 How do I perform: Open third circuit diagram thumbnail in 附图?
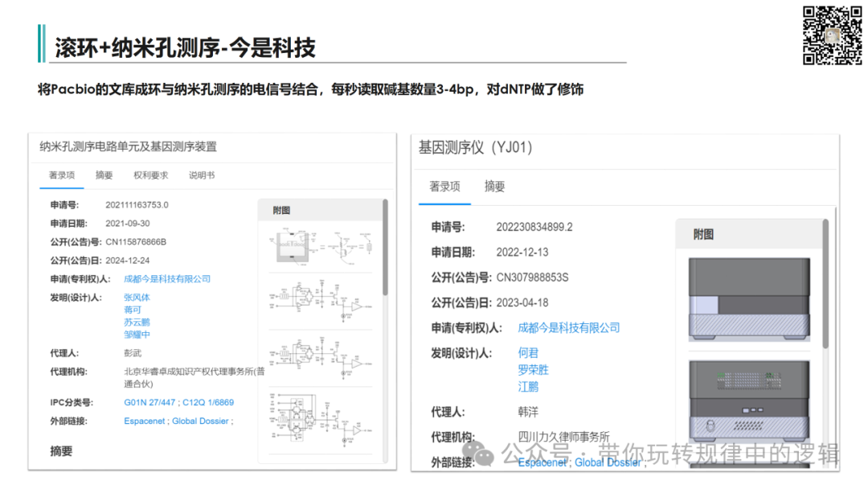(320, 358)
